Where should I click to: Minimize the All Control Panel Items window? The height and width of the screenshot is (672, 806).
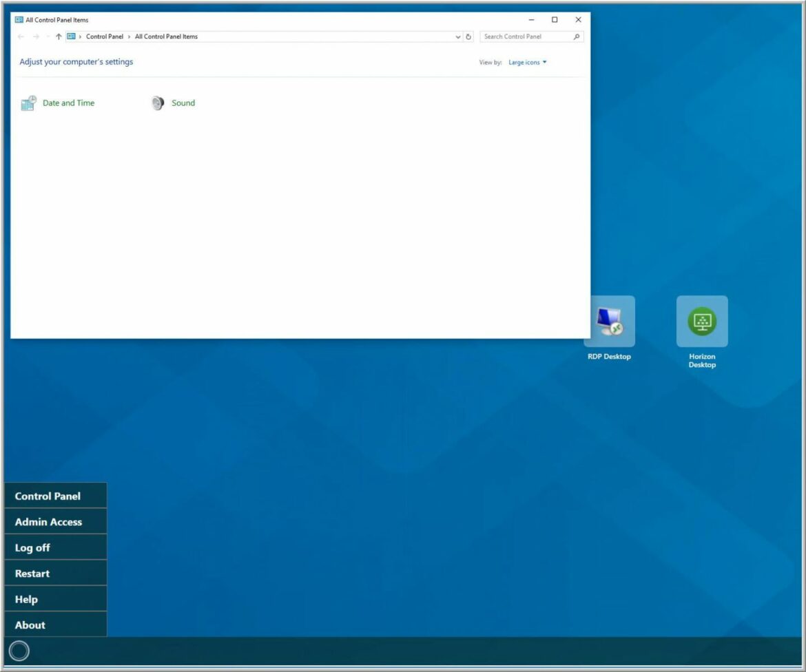tap(532, 19)
